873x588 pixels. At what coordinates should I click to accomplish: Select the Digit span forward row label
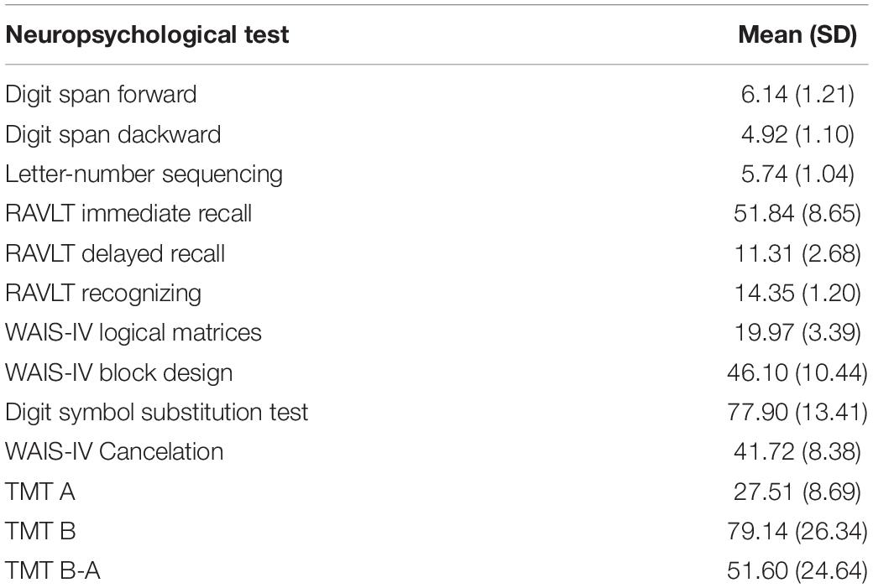[x=101, y=95]
